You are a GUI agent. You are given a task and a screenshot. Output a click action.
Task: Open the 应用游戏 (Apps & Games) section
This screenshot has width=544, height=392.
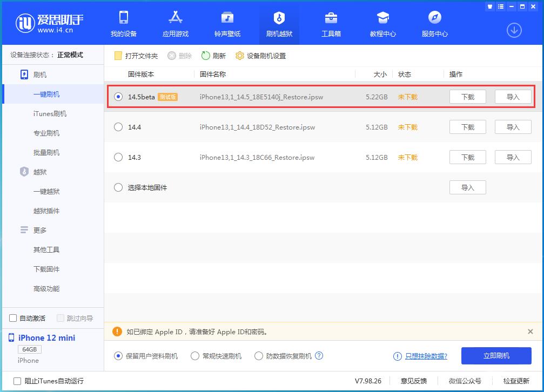(175, 23)
